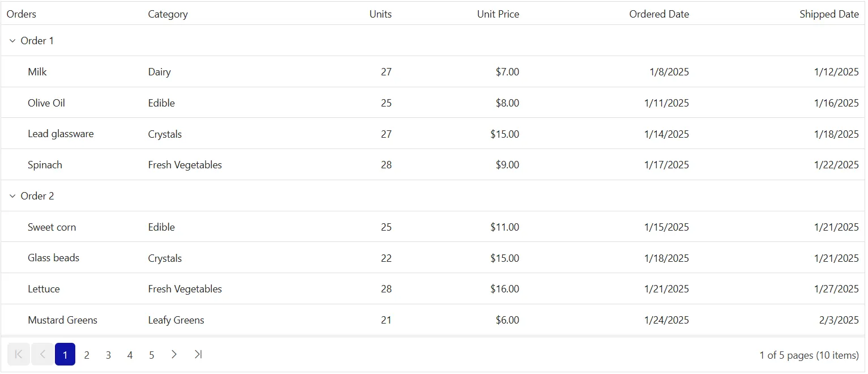Viewport: 868px width, 374px height.
Task: Sort by the Units column header
Action: pyautogui.click(x=380, y=14)
